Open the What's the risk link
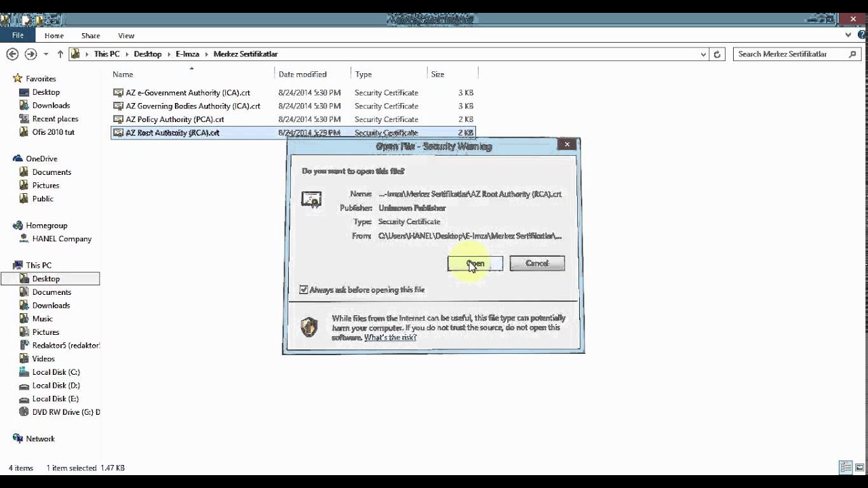 390,338
